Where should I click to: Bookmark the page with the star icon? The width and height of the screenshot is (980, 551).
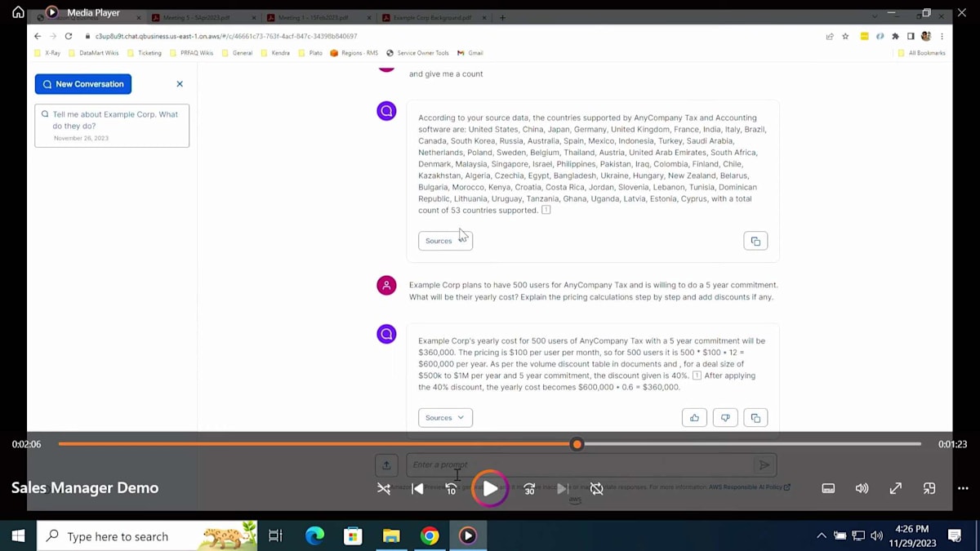[x=845, y=36]
